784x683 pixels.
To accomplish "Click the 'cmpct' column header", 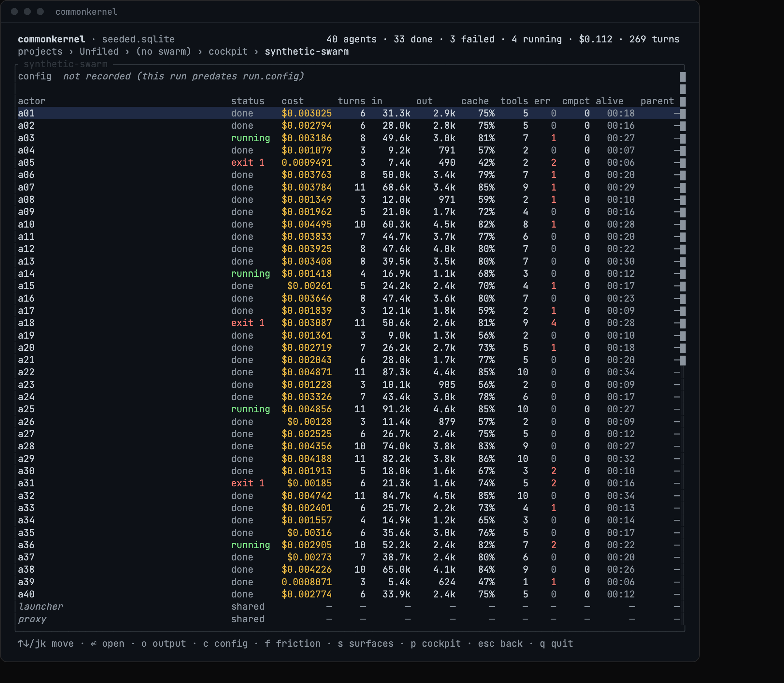I will point(576,101).
